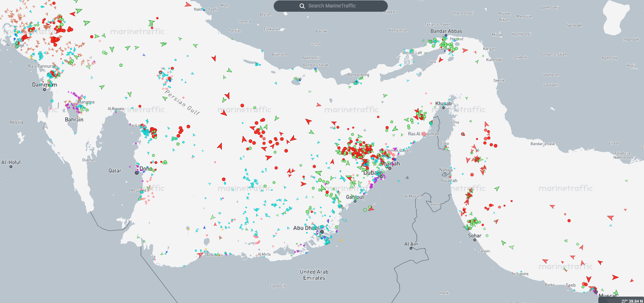644x303 pixels.
Task: Click the Bahrain country label
Action: click(74, 119)
